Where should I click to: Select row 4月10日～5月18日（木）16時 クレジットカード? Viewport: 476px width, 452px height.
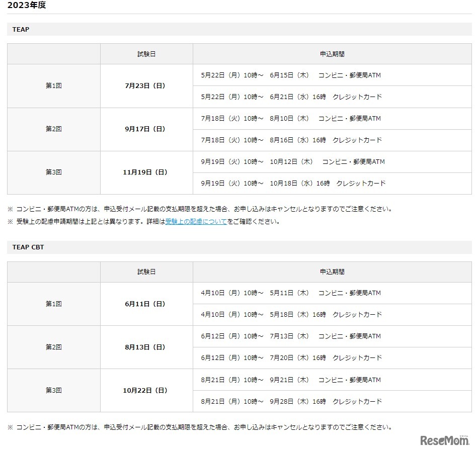(x=333, y=315)
